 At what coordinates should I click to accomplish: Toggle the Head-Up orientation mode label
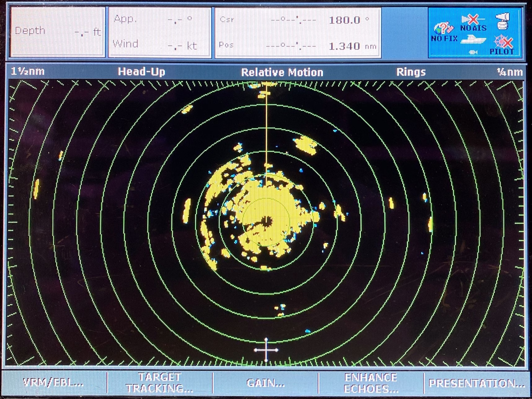[142, 72]
